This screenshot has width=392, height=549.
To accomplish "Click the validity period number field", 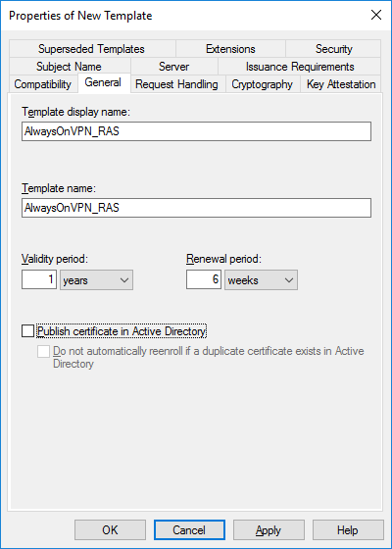I will pos(39,279).
